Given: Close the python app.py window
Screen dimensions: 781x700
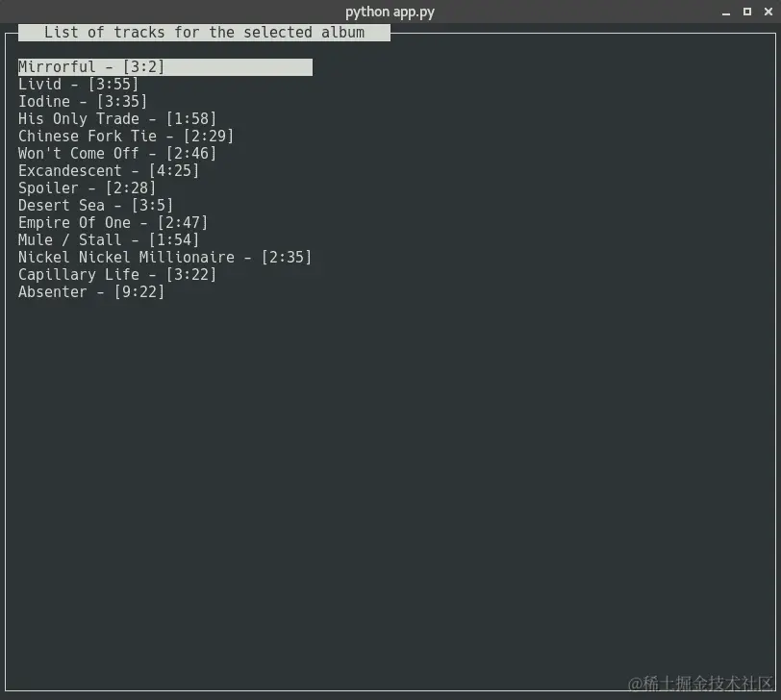Looking at the screenshot, I should click(x=768, y=12).
